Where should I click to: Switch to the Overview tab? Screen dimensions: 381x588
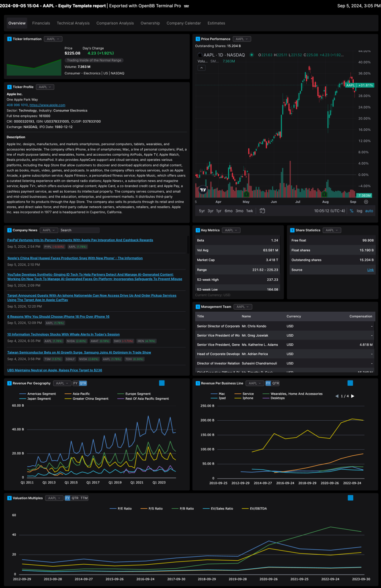(x=17, y=23)
